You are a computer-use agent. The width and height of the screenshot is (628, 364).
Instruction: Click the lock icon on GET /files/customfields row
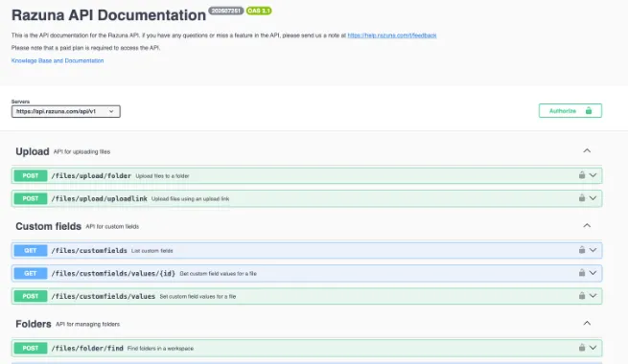[582, 250]
